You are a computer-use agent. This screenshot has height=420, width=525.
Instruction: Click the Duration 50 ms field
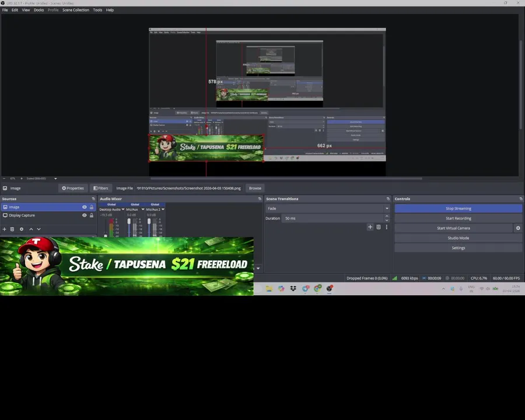[x=332, y=218]
